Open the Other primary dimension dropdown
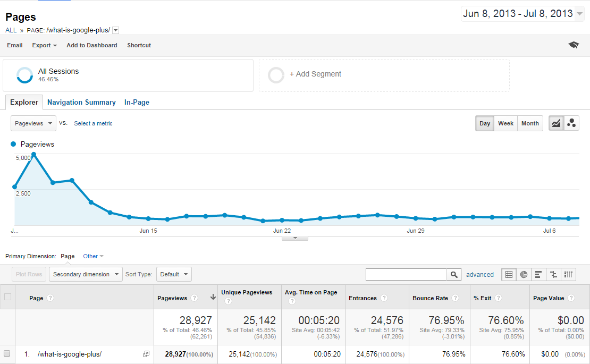This screenshot has width=590, height=364. [94, 256]
